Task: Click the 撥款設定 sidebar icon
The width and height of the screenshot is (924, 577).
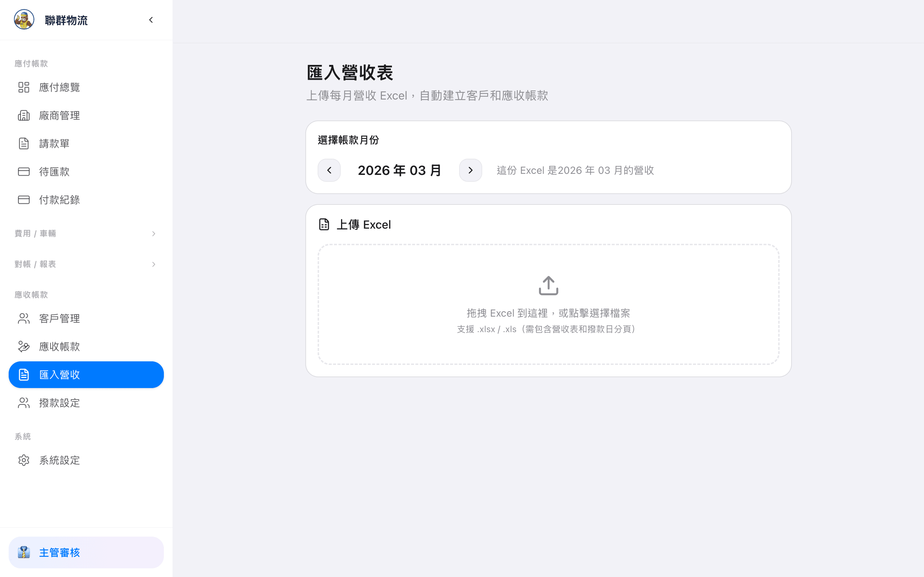Action: point(24,402)
